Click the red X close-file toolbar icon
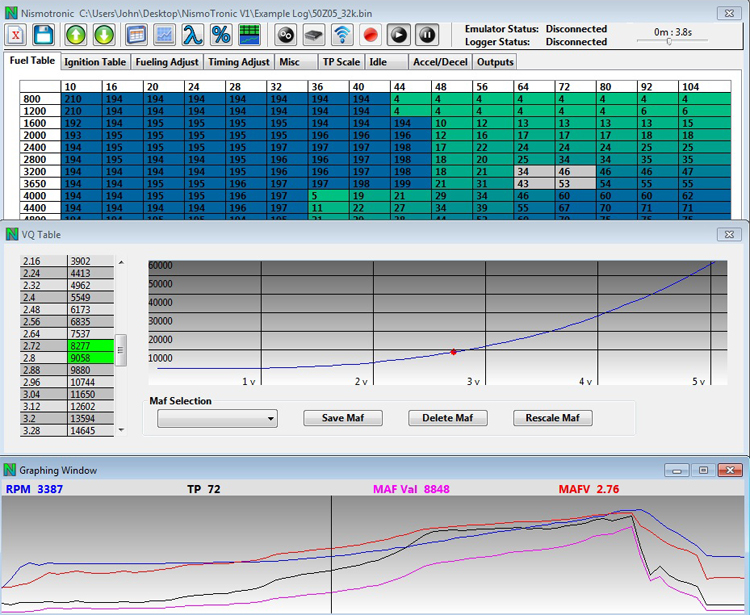The width and height of the screenshot is (750, 615). coord(17,35)
